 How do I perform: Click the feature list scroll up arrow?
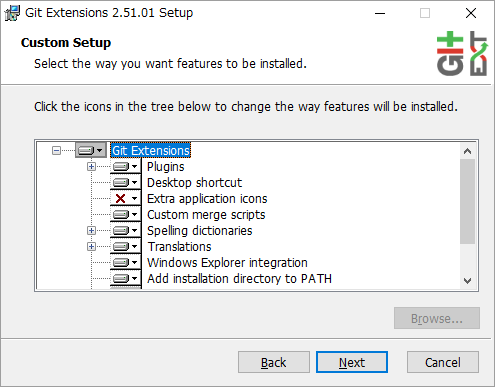467,151
